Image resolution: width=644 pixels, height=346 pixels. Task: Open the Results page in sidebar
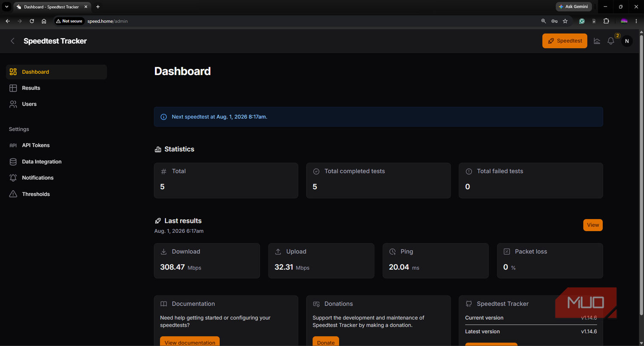[x=56, y=88]
